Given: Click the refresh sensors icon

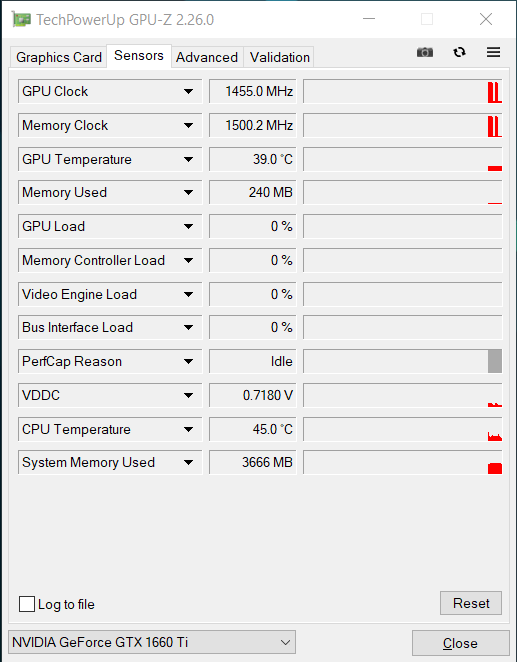Looking at the screenshot, I should 459,52.
